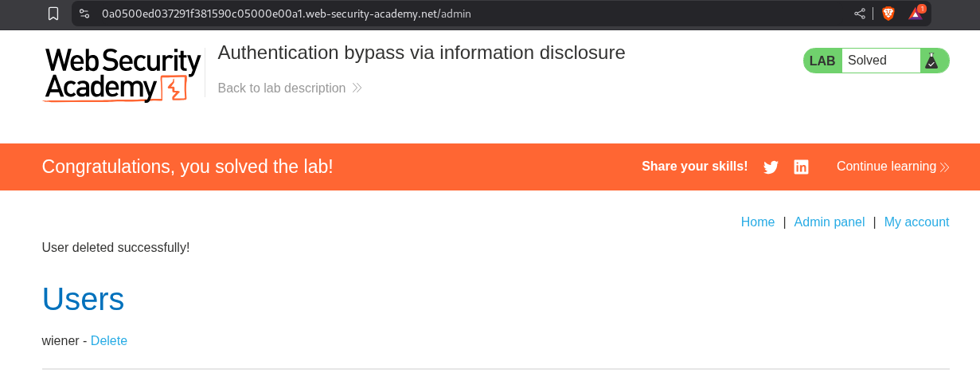Focus the address bar URL field

462,14
